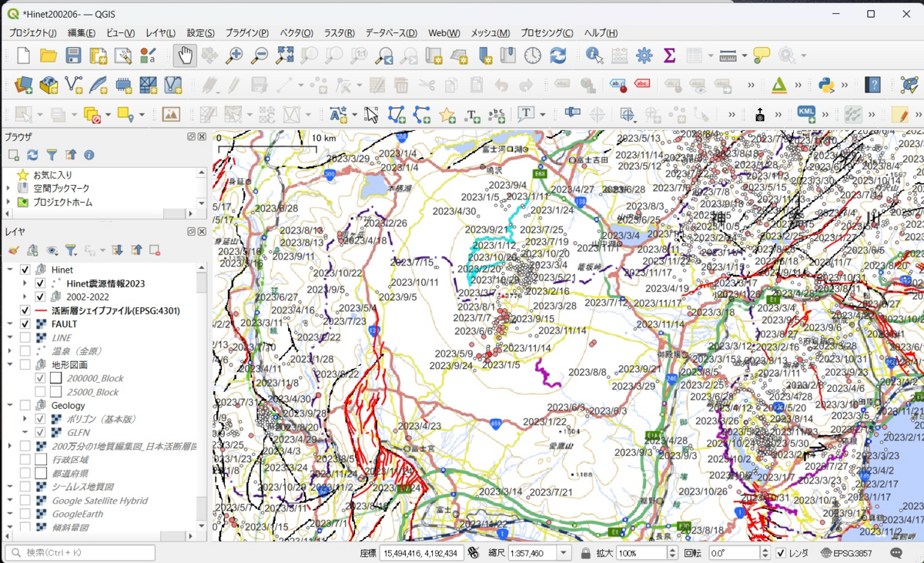Click the Browser panel info properties icon
Image resolution: width=924 pixels, height=563 pixels.
tap(89, 155)
